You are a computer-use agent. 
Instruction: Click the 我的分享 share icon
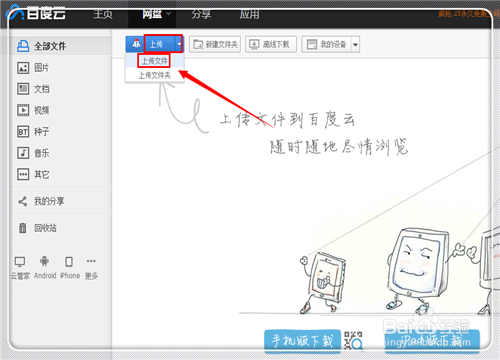point(23,201)
